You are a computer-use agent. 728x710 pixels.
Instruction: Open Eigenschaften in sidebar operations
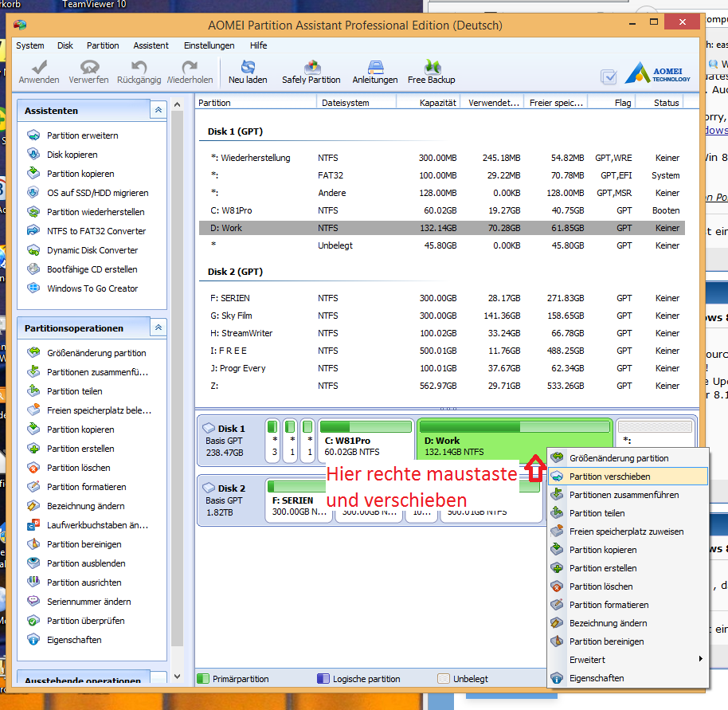(x=74, y=640)
